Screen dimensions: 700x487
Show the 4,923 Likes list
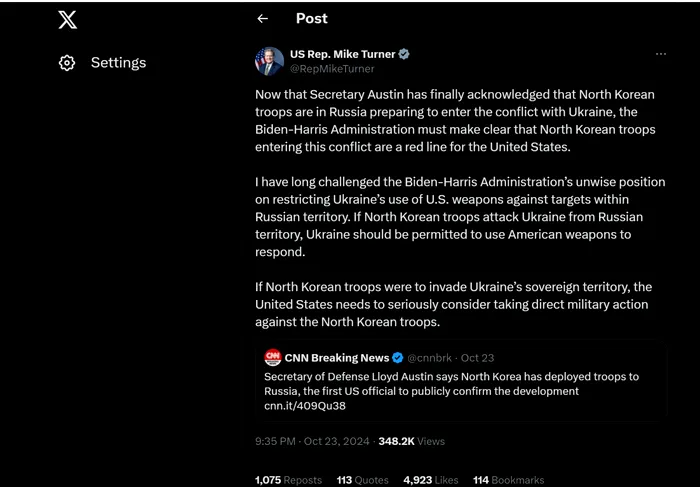(x=430, y=480)
